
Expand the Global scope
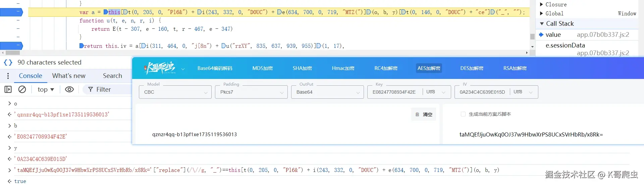(541, 13)
